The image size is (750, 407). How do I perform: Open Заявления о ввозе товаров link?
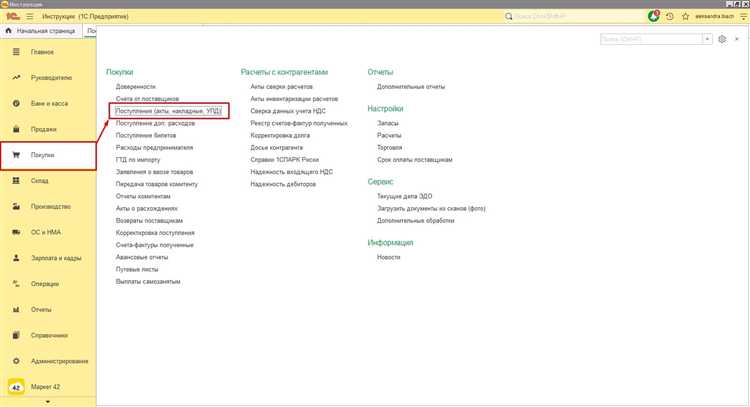pyautogui.click(x=154, y=172)
